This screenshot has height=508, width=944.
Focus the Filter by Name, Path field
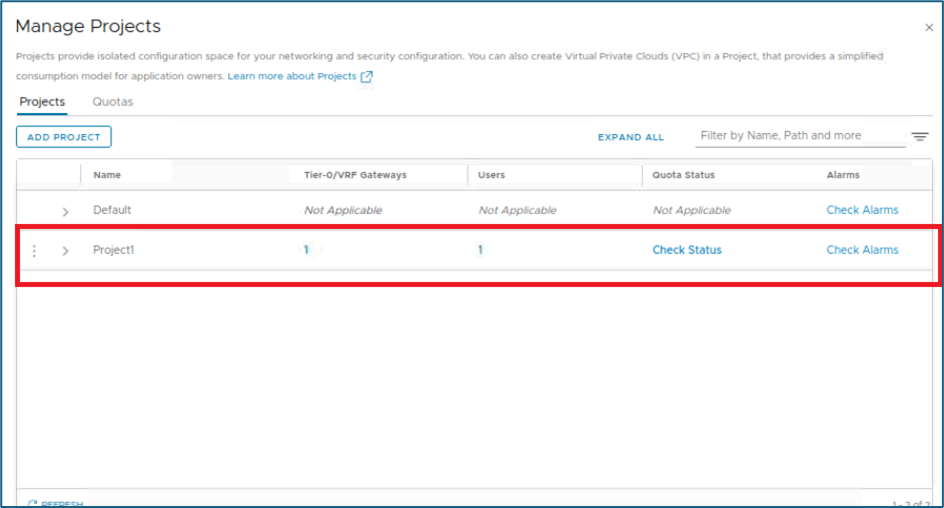(x=798, y=136)
